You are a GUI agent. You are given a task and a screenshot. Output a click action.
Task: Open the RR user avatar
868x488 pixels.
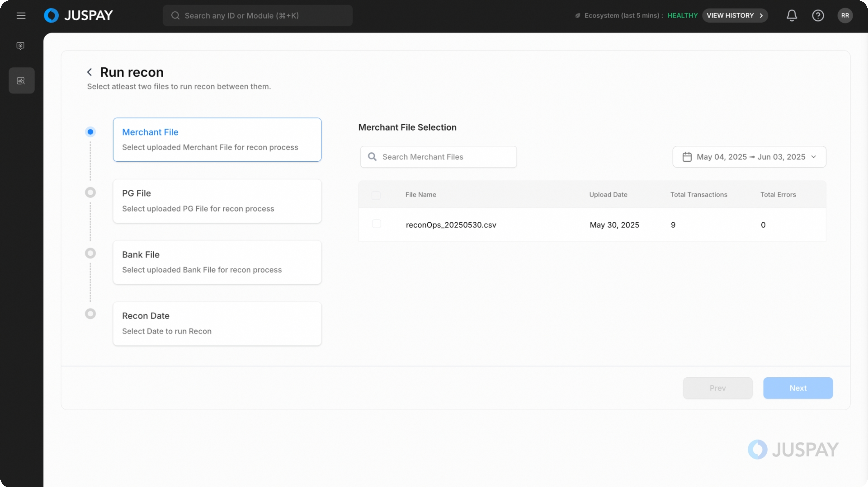845,16
